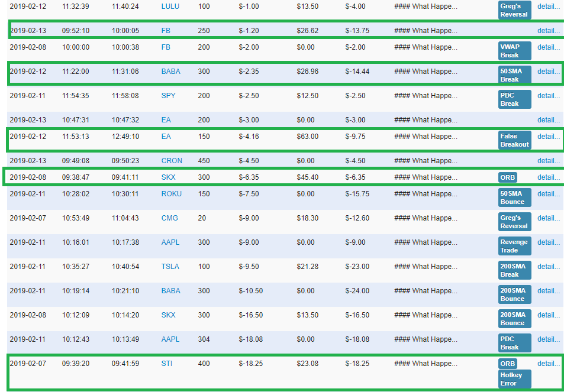Open the SPY ticker link
This screenshot has width=564, height=392.
[x=170, y=95]
